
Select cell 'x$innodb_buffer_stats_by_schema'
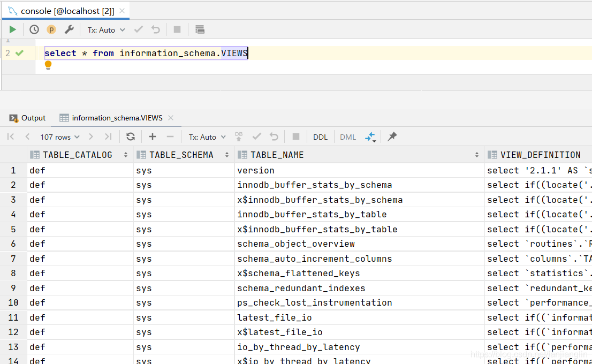[359, 200]
